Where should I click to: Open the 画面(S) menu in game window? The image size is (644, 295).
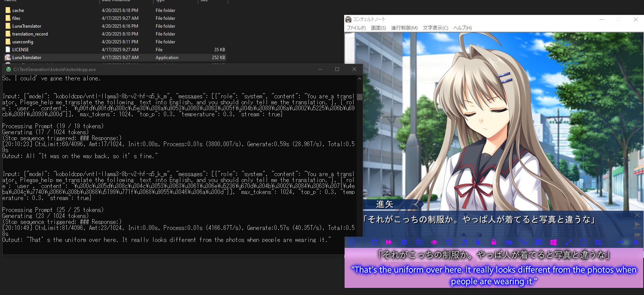[x=379, y=28]
